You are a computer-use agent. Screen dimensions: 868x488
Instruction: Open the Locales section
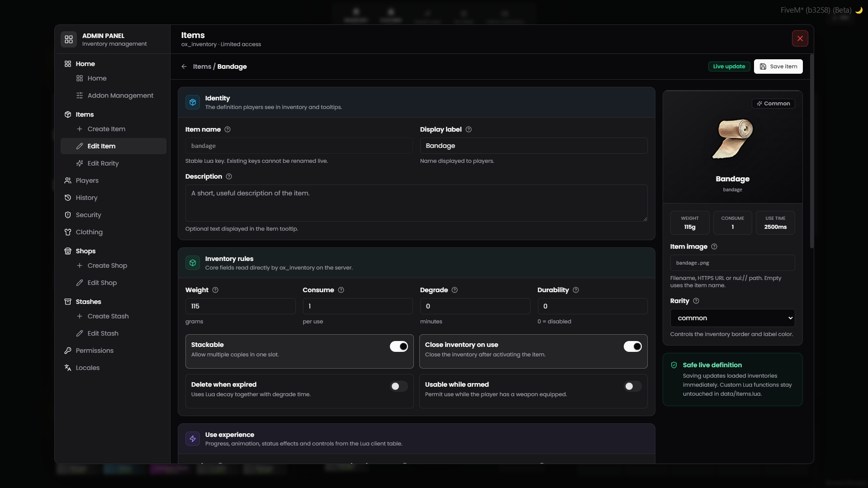coord(114,368)
